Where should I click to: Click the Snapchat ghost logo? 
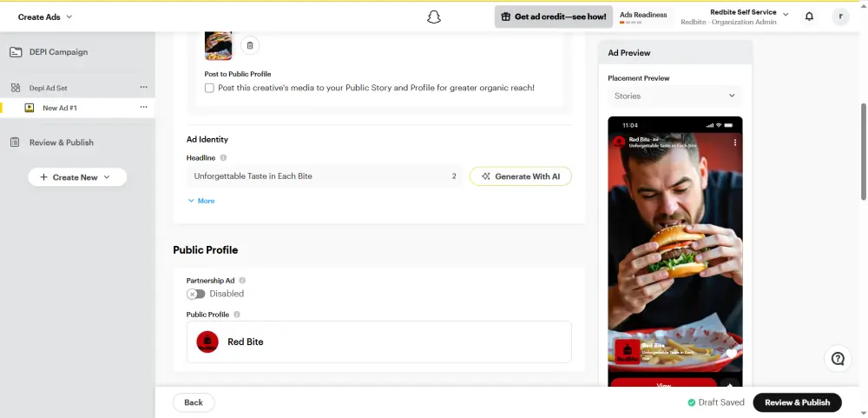(434, 17)
